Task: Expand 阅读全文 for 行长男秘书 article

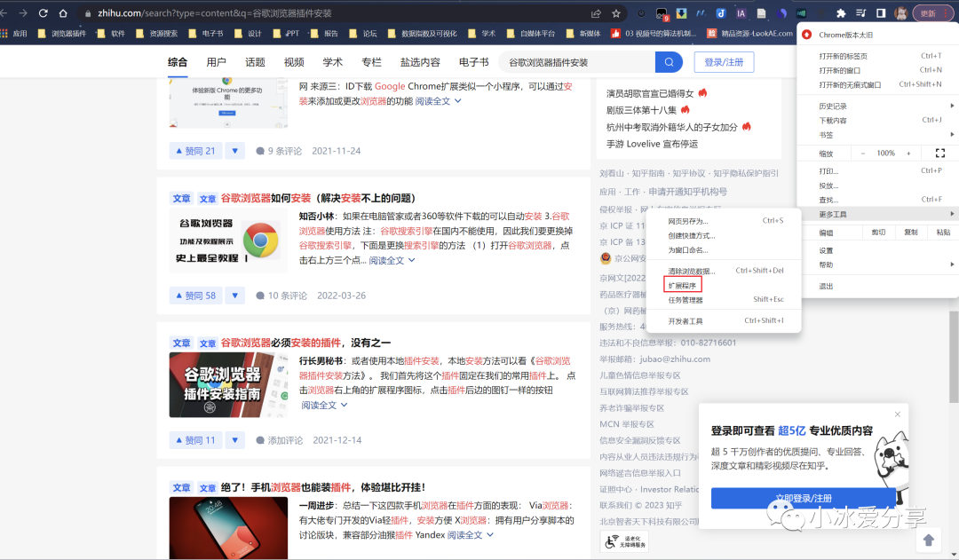Action: click(324, 406)
